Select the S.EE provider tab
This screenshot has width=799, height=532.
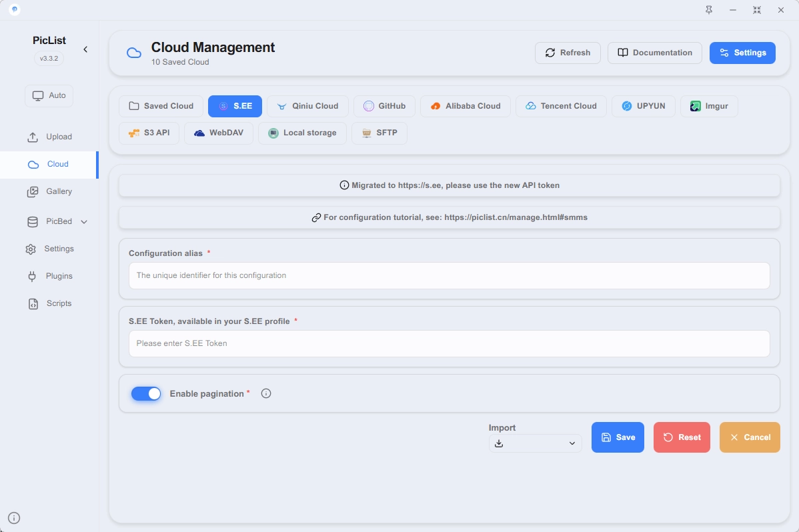click(235, 106)
